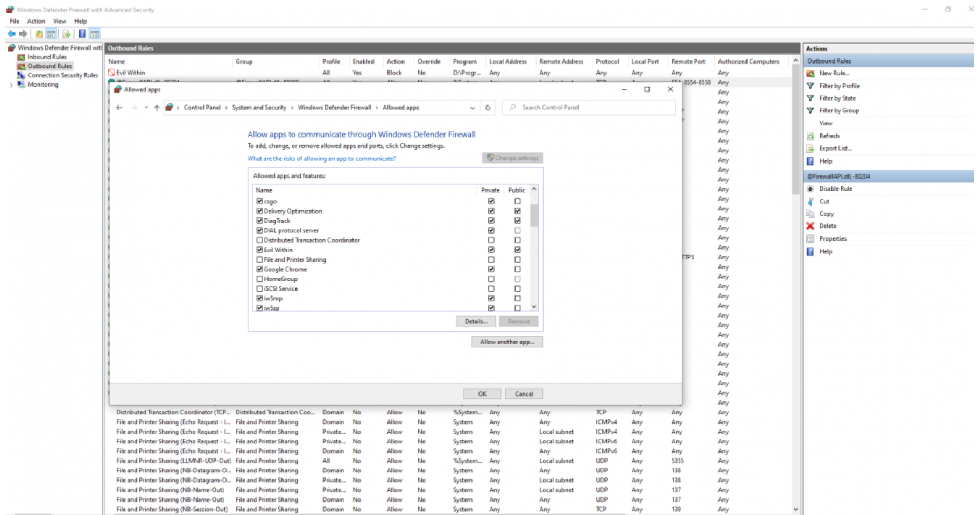Viewport: 980px width, 515px height.
Task: Open the Action menu
Action: pyautogui.click(x=36, y=21)
